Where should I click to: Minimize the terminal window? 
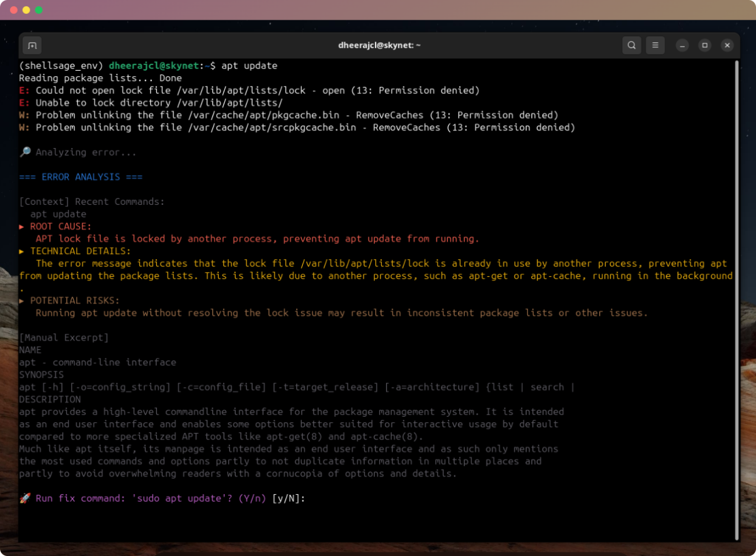click(682, 45)
